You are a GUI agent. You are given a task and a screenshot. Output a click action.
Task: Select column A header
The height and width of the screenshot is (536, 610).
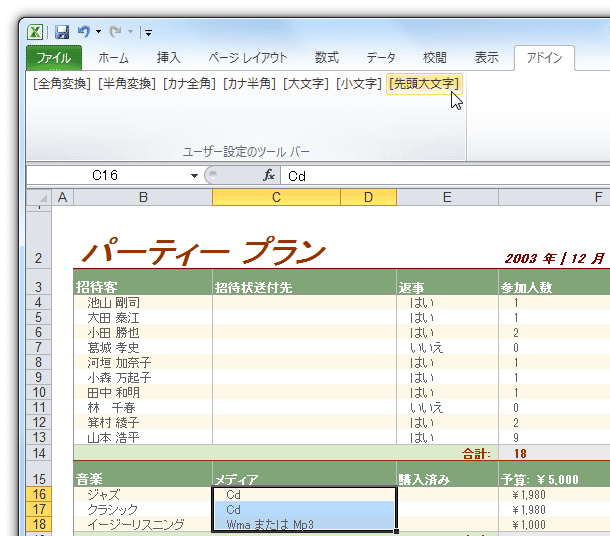tap(63, 197)
